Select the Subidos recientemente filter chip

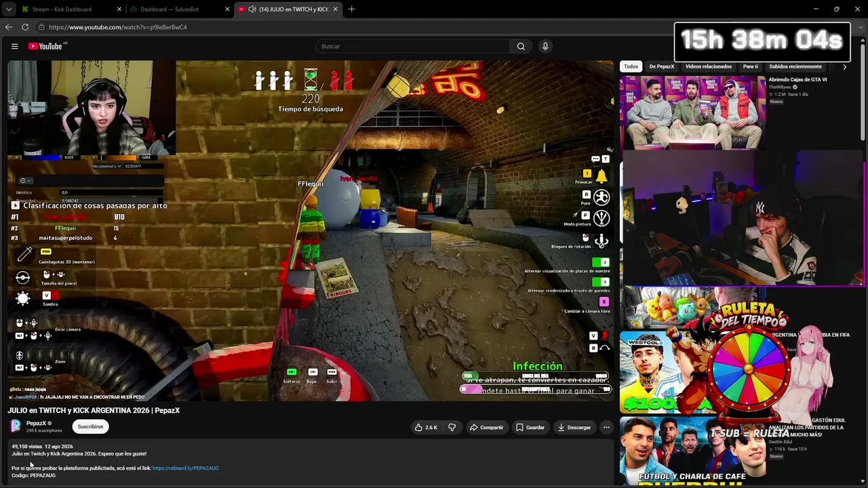click(795, 66)
